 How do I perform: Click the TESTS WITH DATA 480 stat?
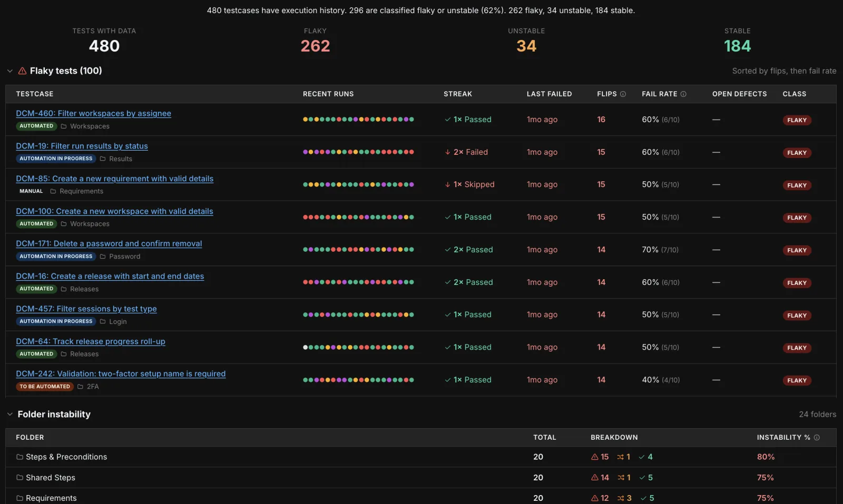pos(104,41)
